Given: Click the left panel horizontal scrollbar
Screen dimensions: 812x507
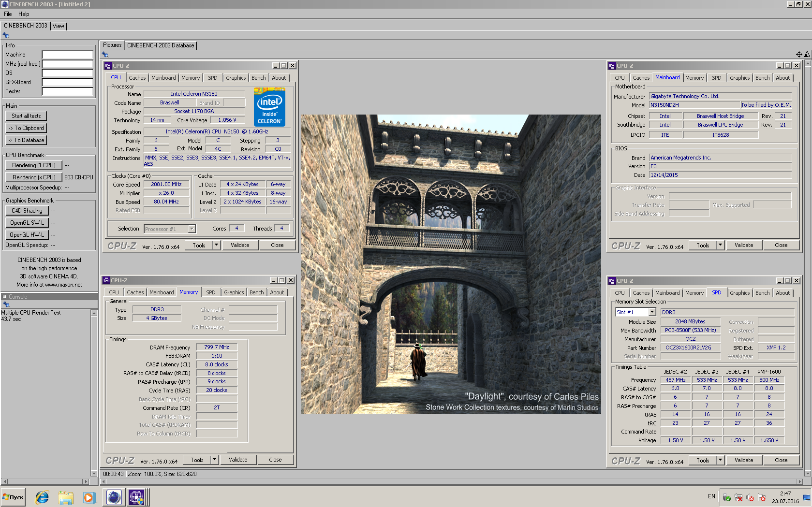Looking at the screenshot, I should pos(45,481).
